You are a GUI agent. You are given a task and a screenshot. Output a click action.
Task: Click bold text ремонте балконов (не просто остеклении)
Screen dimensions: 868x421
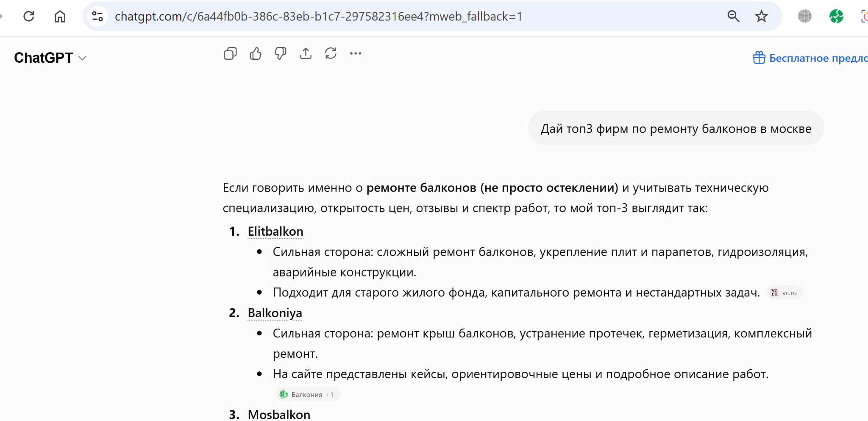pos(492,188)
